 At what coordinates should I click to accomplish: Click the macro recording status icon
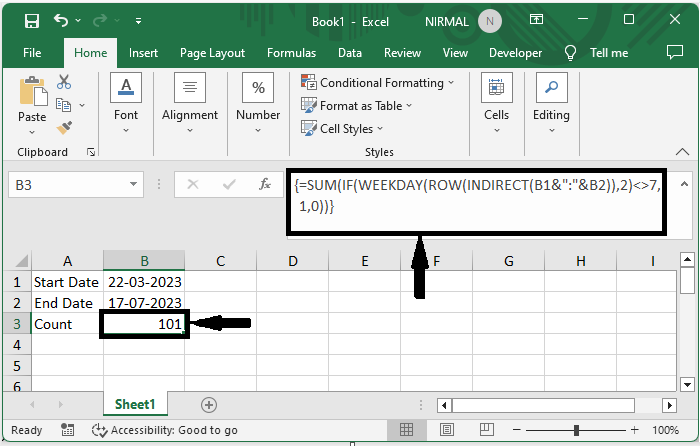(x=67, y=429)
